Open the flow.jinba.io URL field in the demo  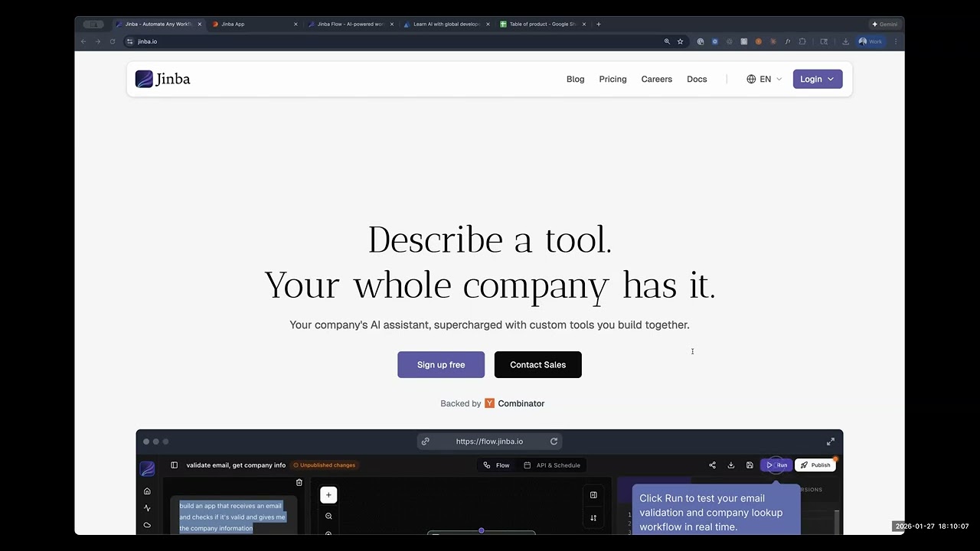point(489,442)
